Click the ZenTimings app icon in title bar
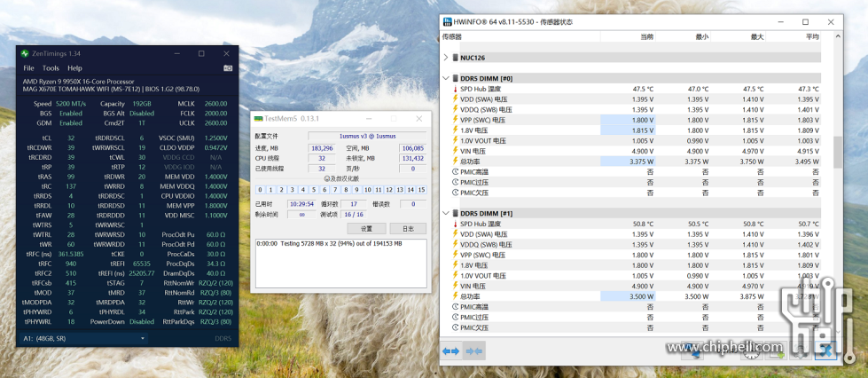The height and width of the screenshot is (378, 868). (x=25, y=54)
